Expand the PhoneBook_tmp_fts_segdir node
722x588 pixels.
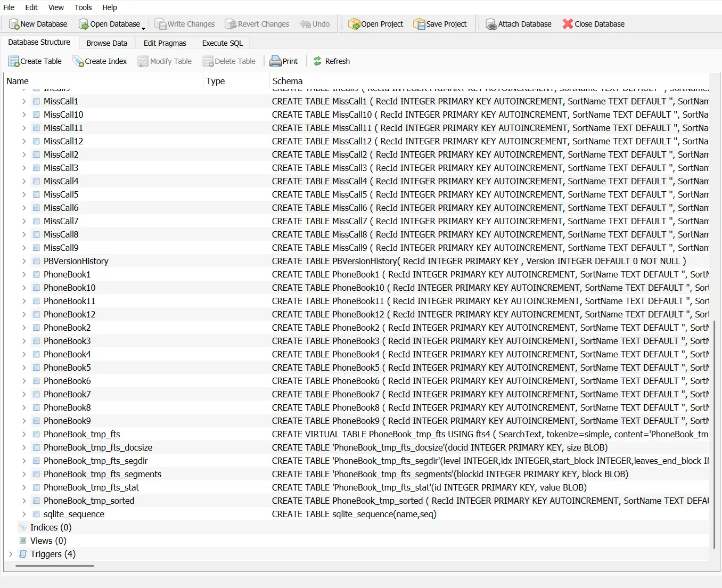(24, 461)
